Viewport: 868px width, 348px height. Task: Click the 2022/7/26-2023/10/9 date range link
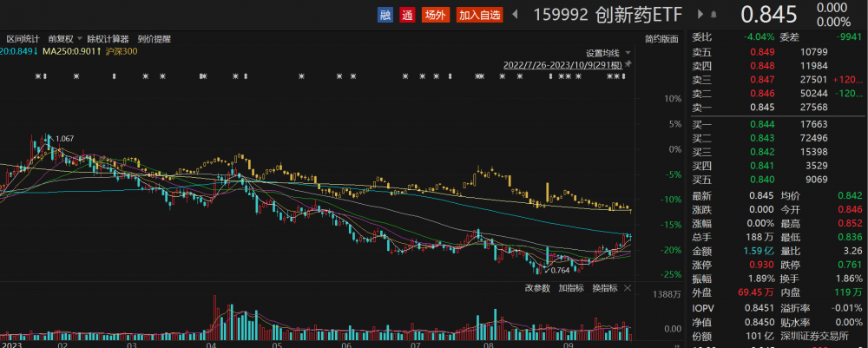click(562, 65)
